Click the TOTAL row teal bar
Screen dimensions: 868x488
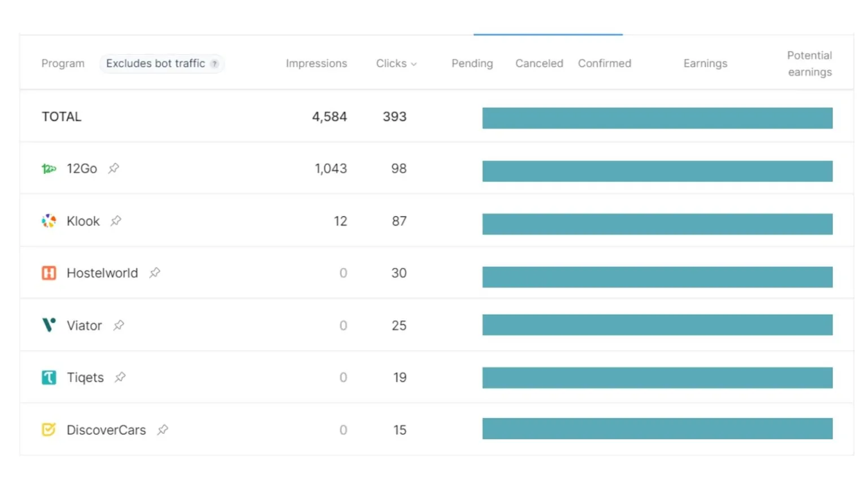click(x=657, y=118)
